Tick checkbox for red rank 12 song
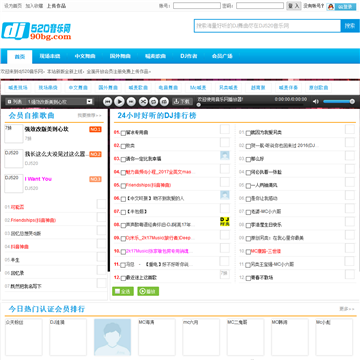360x360 pixels. click(x=123, y=278)
